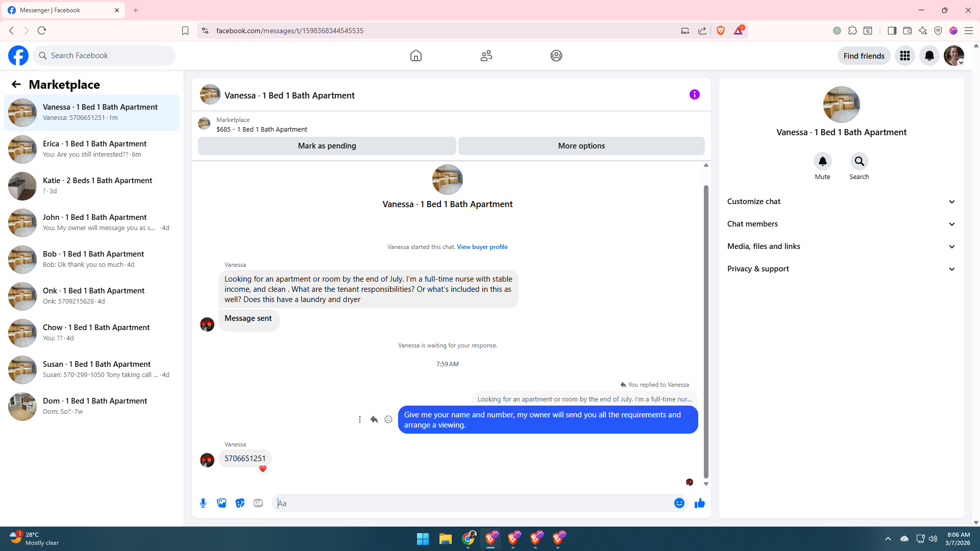Open Brave Shields icon

pyautogui.click(x=721, y=31)
